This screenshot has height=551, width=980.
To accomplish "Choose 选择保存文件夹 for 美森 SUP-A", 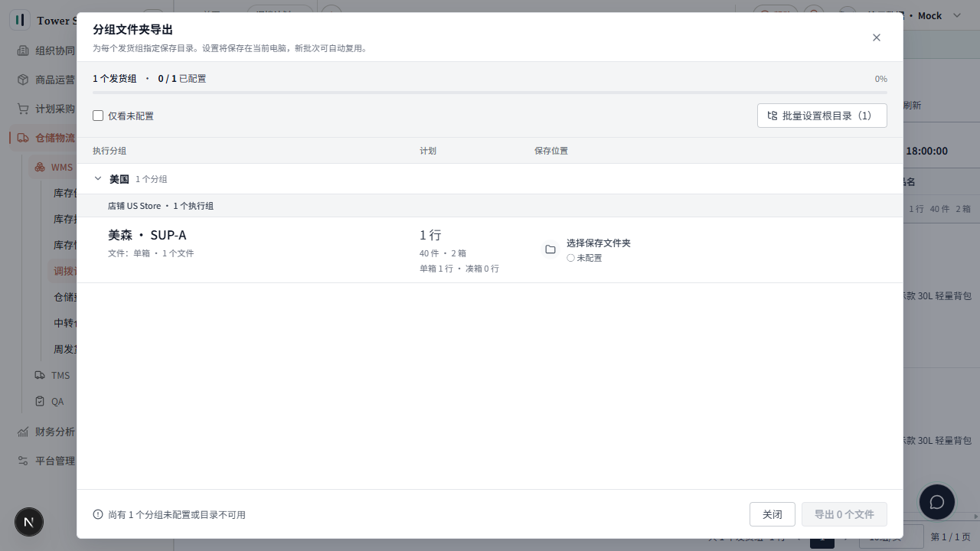I will point(599,243).
